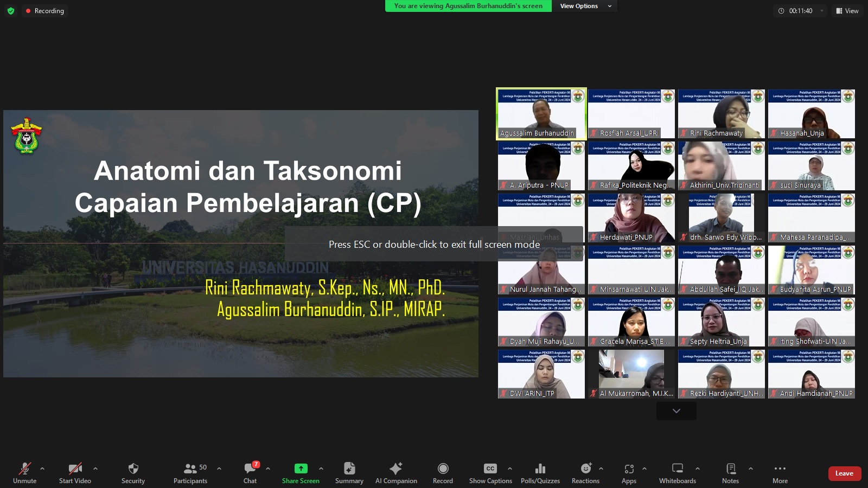Viewport: 868px width, 488px height.
Task: Unmute the microphone
Action: pos(24,473)
